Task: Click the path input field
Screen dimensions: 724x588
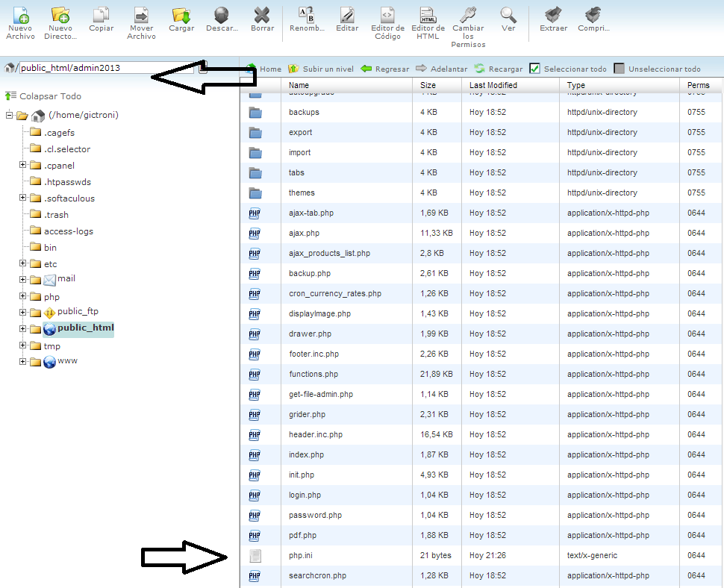Action: click(x=107, y=68)
